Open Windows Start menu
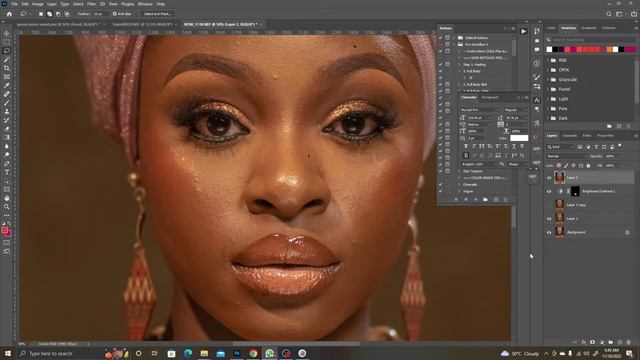 coord(7,353)
